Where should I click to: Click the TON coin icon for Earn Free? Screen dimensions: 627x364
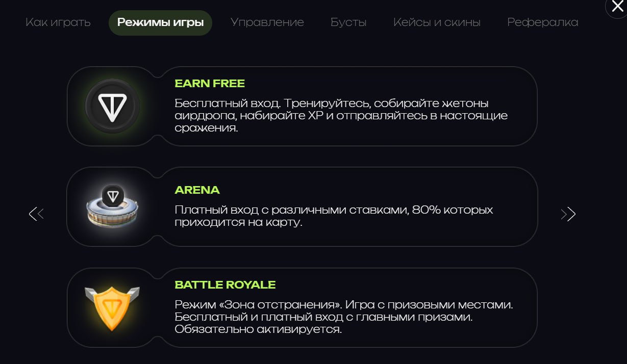click(x=112, y=106)
